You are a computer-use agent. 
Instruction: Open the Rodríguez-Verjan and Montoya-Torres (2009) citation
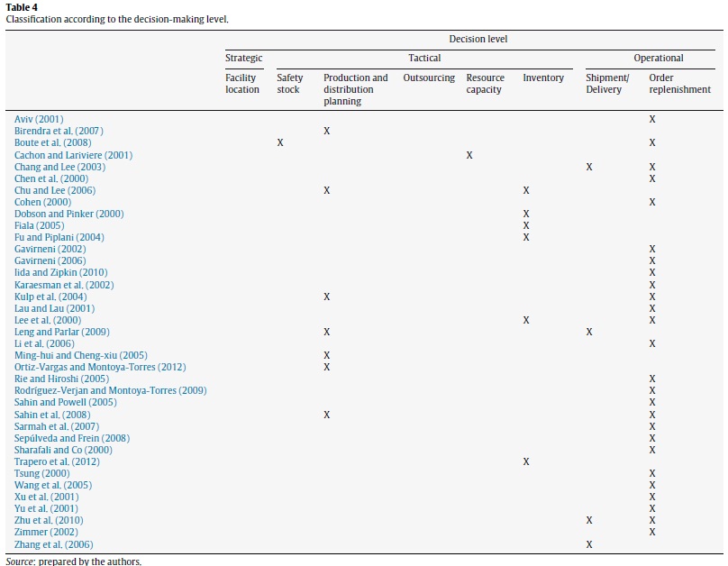tap(110, 391)
